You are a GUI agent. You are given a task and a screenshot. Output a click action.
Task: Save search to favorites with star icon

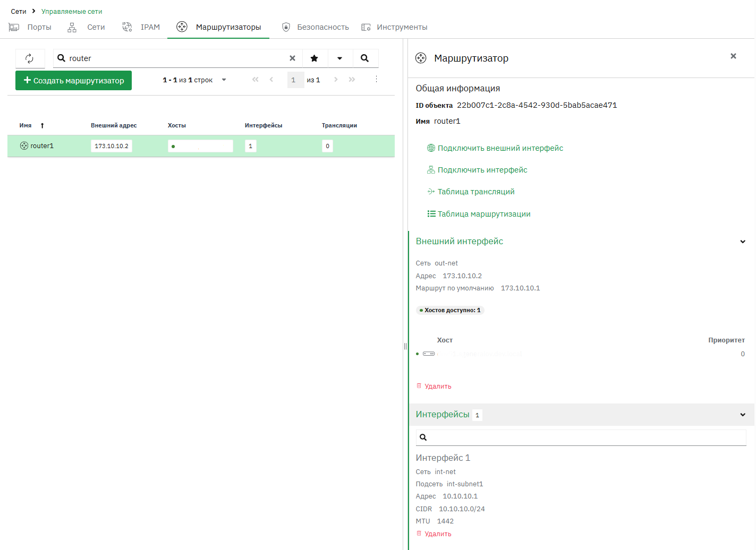[x=315, y=58]
